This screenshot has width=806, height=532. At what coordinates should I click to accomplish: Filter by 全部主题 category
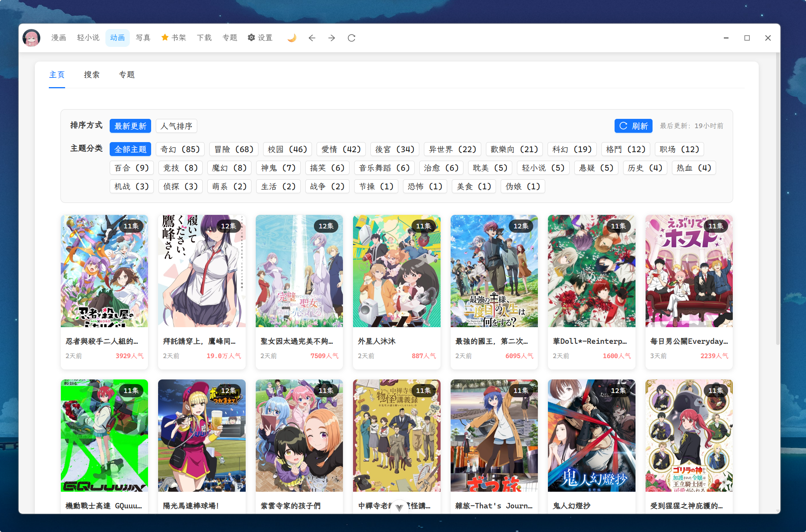(x=130, y=149)
